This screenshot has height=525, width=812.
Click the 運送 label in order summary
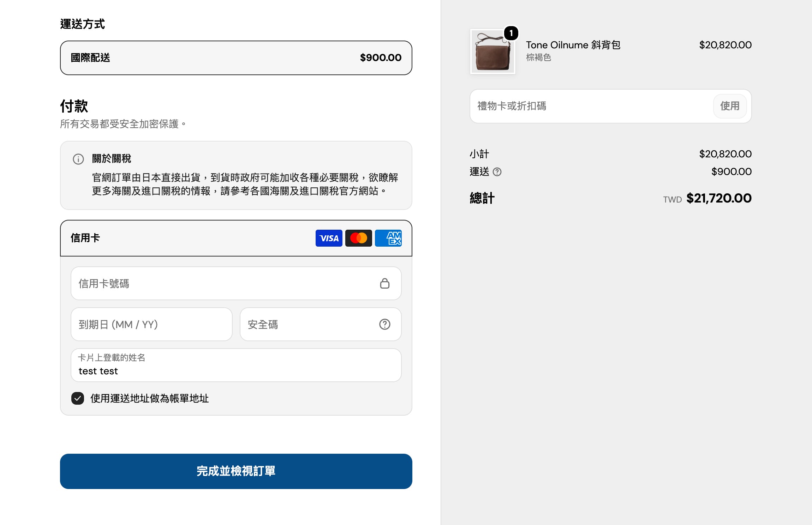pyautogui.click(x=479, y=171)
